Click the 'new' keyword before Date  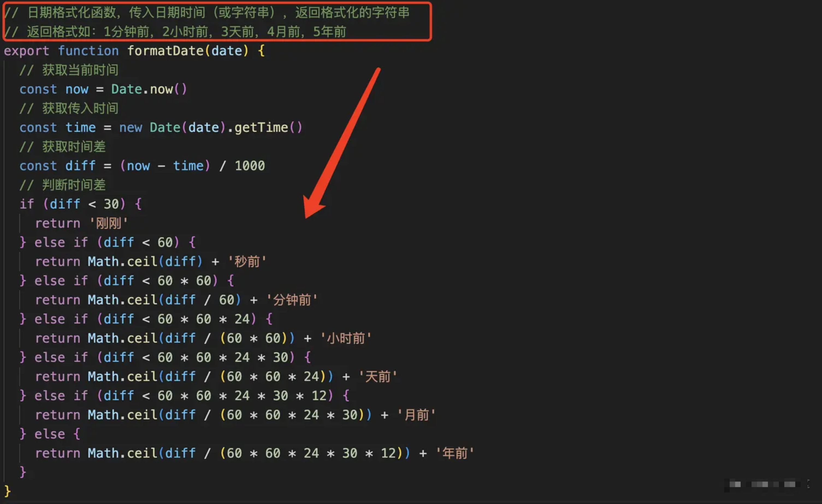[x=131, y=128]
